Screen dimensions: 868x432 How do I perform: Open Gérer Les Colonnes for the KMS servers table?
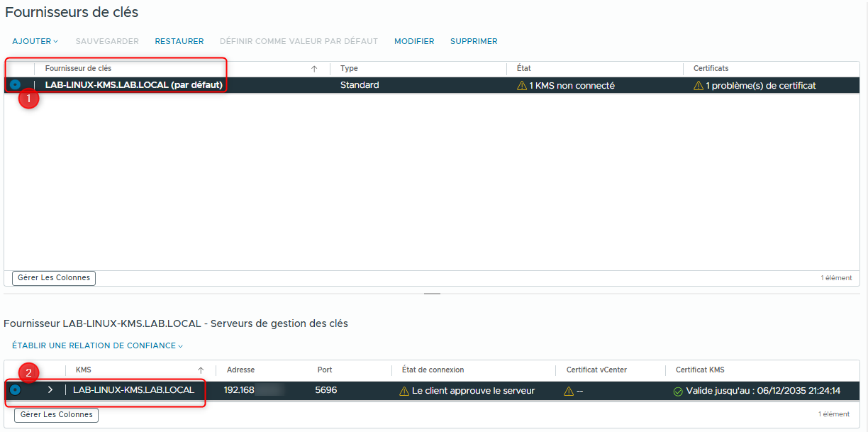point(55,415)
